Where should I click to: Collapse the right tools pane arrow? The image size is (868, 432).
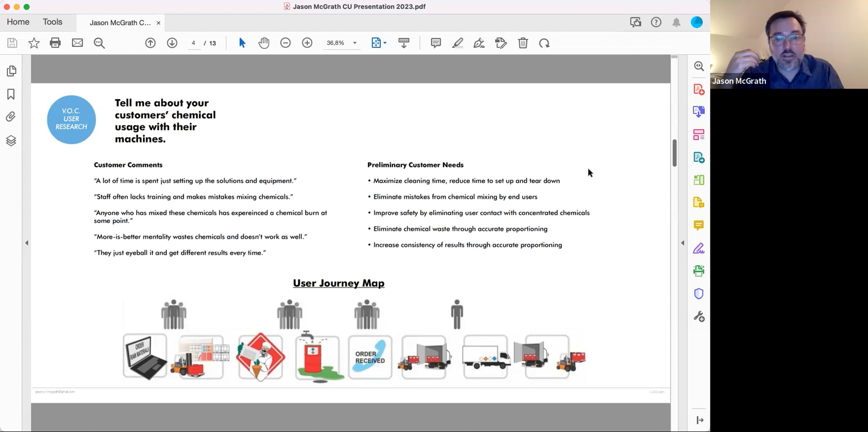(682, 243)
